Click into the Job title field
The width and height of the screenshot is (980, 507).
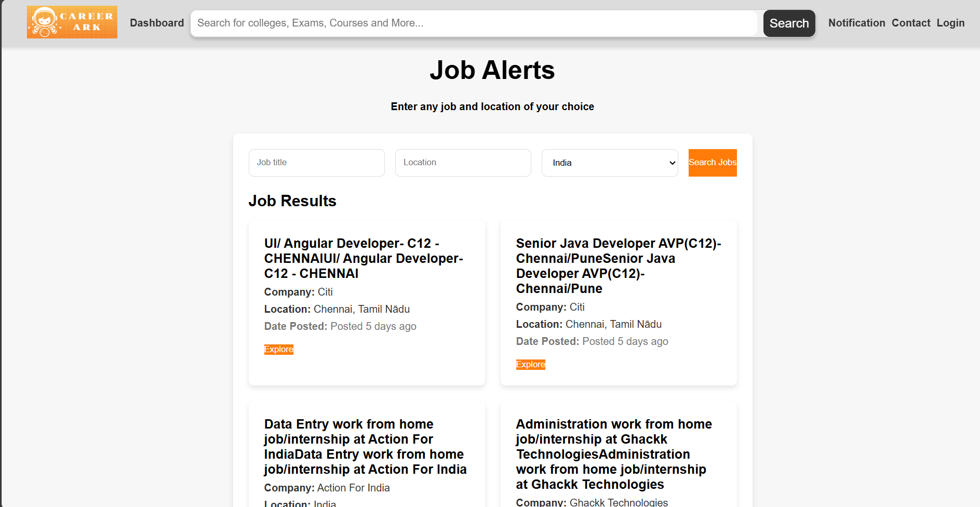(x=317, y=163)
